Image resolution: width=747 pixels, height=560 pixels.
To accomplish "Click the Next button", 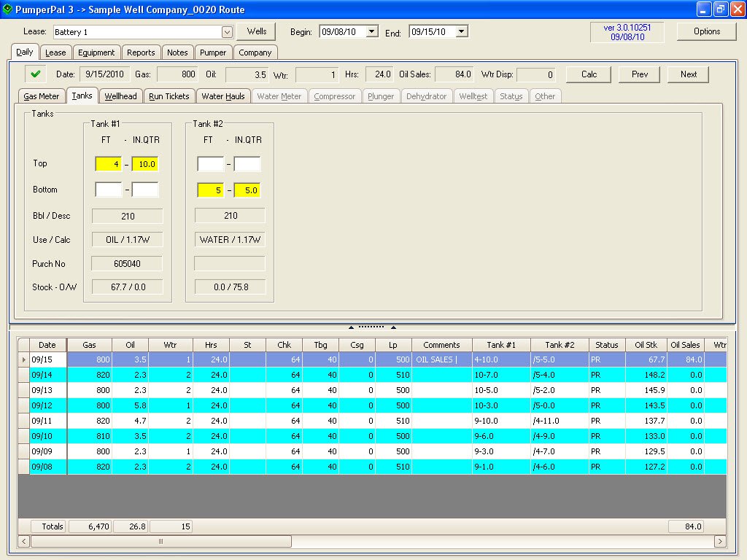I will (689, 74).
